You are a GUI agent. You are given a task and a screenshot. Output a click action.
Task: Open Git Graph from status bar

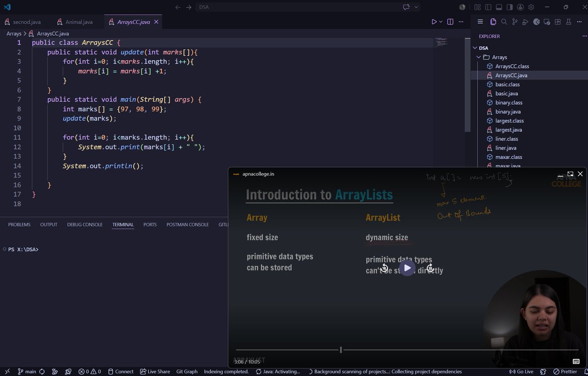187,372
